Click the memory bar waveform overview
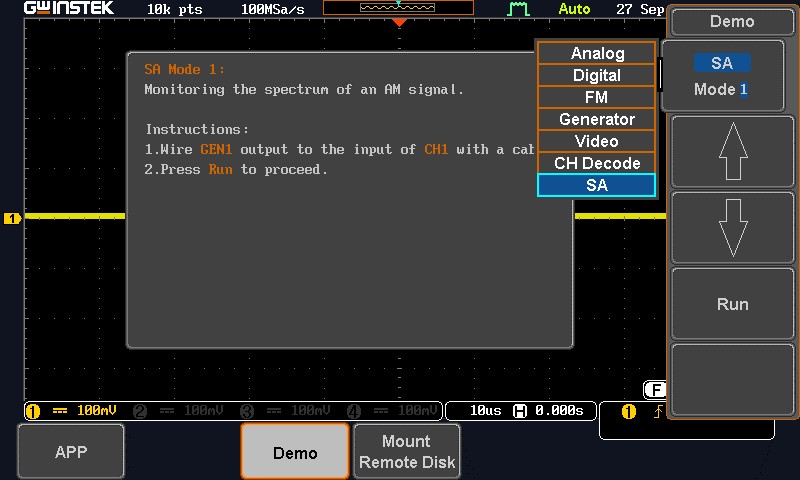Screen dimensions: 800x480 [x=398, y=8]
